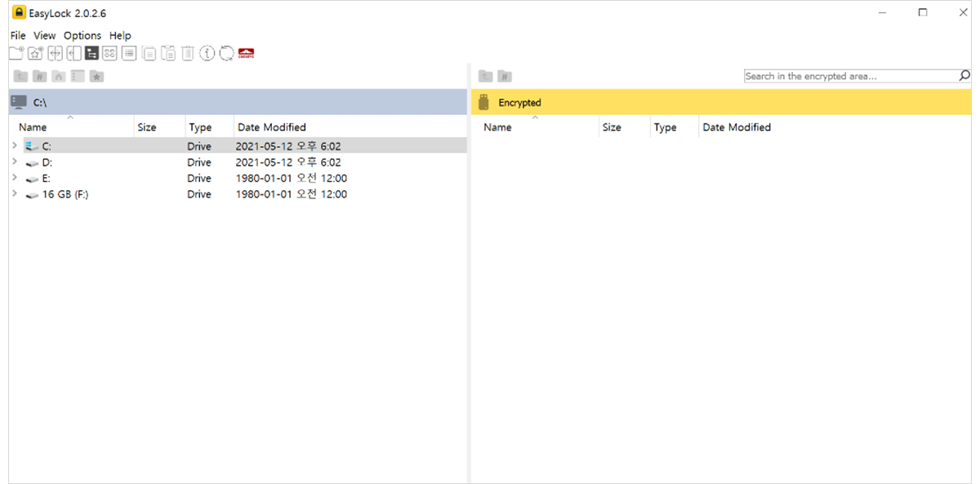Viewport: 980px width, 484px height.
Task: Click the computer icon beside C:\ path
Action: [x=18, y=101]
